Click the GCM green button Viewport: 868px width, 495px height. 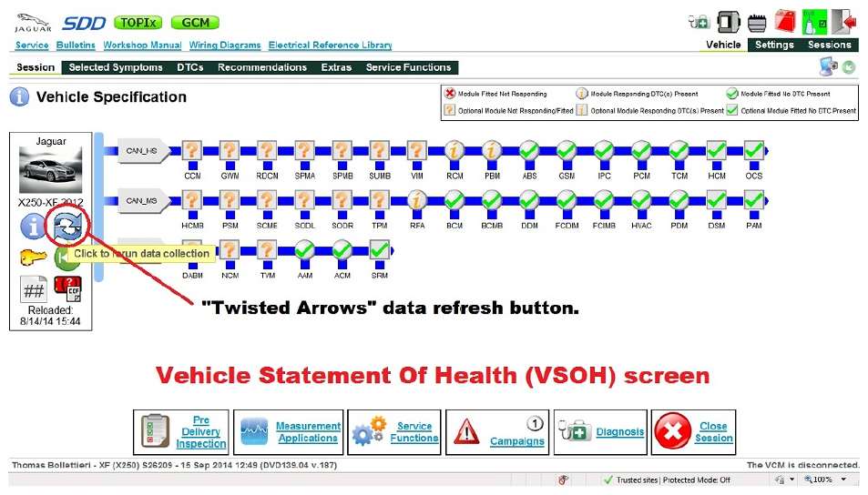coord(195,23)
